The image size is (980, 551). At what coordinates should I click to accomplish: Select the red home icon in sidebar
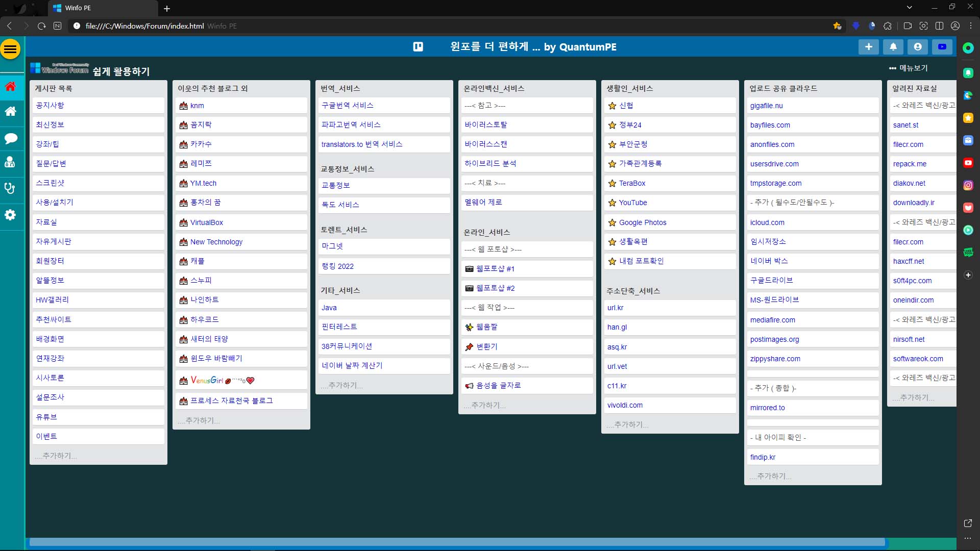[10, 86]
